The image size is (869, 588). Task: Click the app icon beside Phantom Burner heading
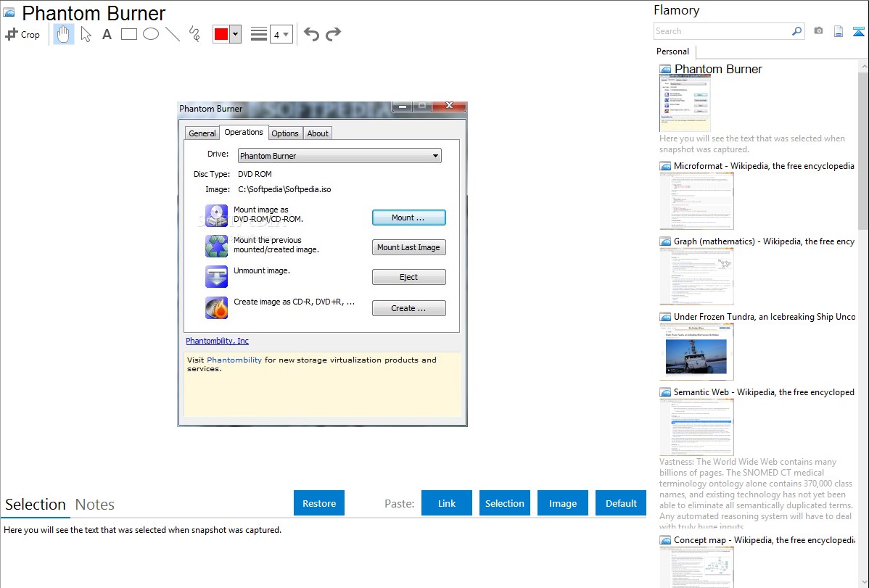click(x=9, y=13)
